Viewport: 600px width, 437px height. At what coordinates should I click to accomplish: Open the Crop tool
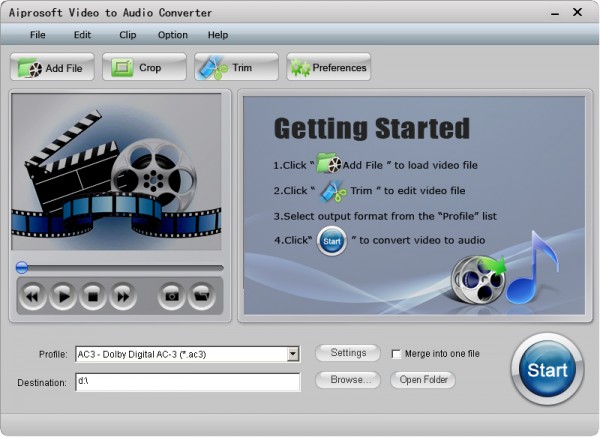point(144,67)
